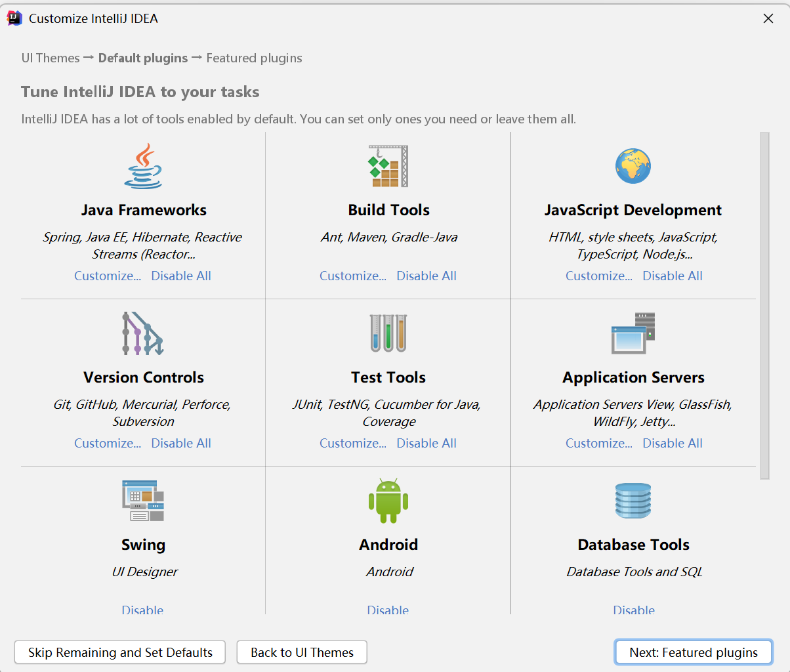Disable all Build Tools plugins
The image size is (790, 672).
(x=426, y=276)
